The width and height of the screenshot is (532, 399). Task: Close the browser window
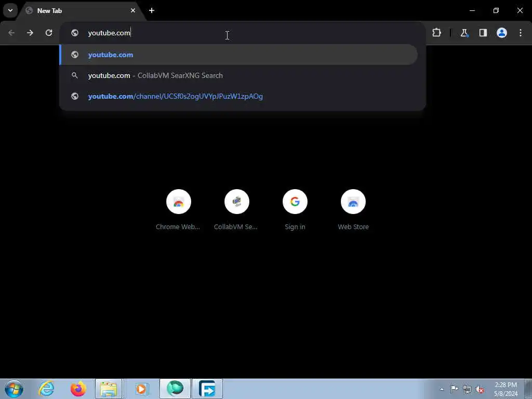[520, 10]
